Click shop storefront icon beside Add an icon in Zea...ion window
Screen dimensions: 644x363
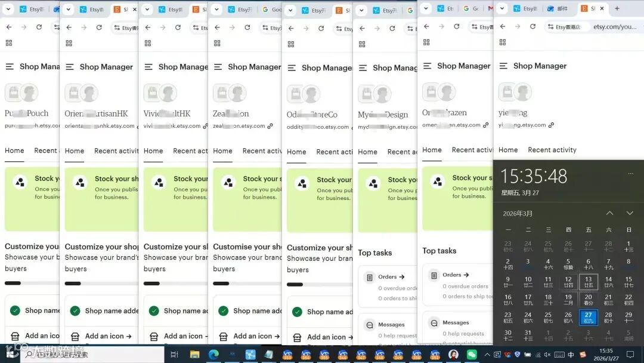(x=224, y=337)
